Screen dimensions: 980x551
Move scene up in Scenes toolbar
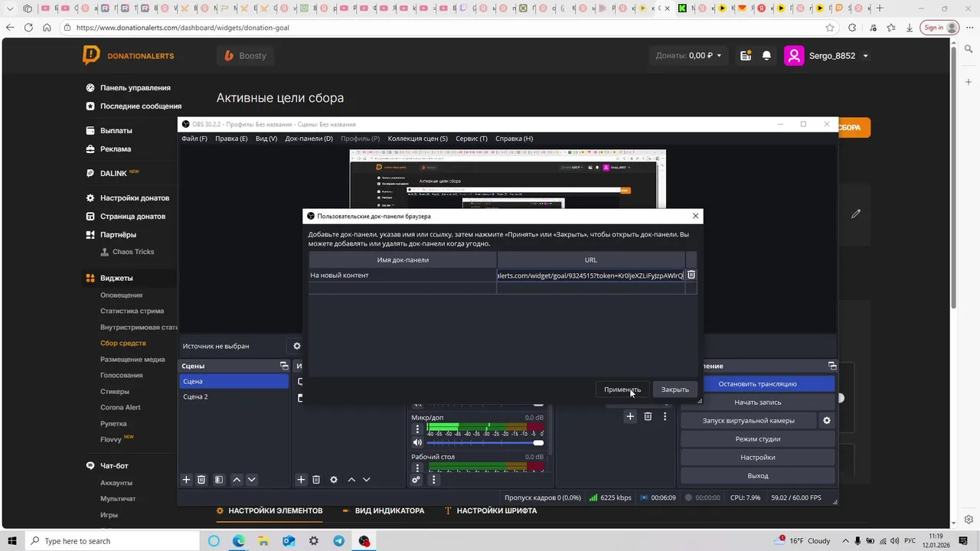point(237,480)
